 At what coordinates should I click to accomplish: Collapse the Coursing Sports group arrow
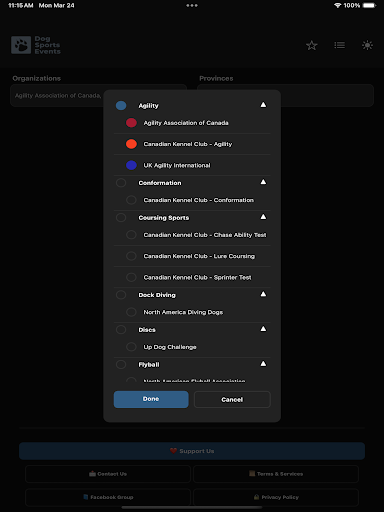point(263,217)
